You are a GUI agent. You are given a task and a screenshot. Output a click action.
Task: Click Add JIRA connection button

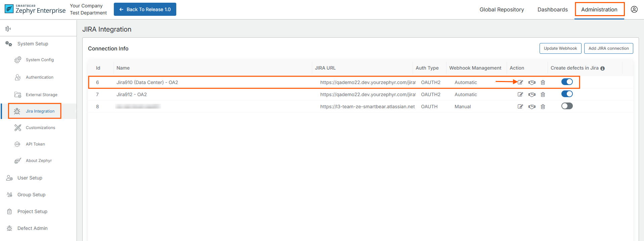(x=608, y=48)
